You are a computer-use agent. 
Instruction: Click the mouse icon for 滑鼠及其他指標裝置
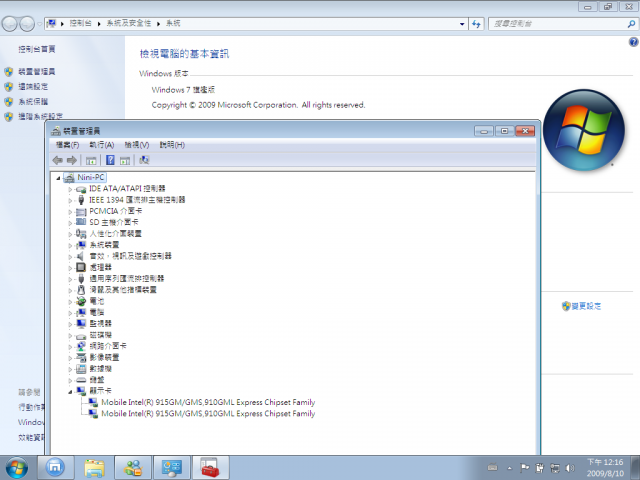[x=81, y=290]
